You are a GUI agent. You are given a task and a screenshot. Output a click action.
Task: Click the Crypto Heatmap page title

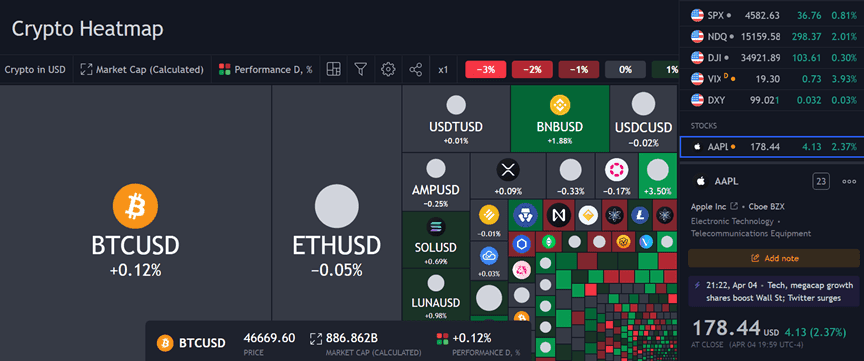[88, 29]
